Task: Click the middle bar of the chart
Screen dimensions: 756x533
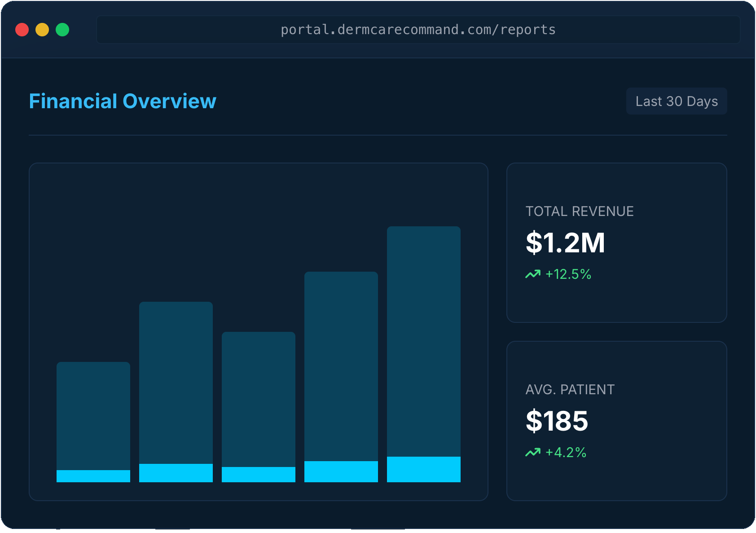Action: coord(258,406)
